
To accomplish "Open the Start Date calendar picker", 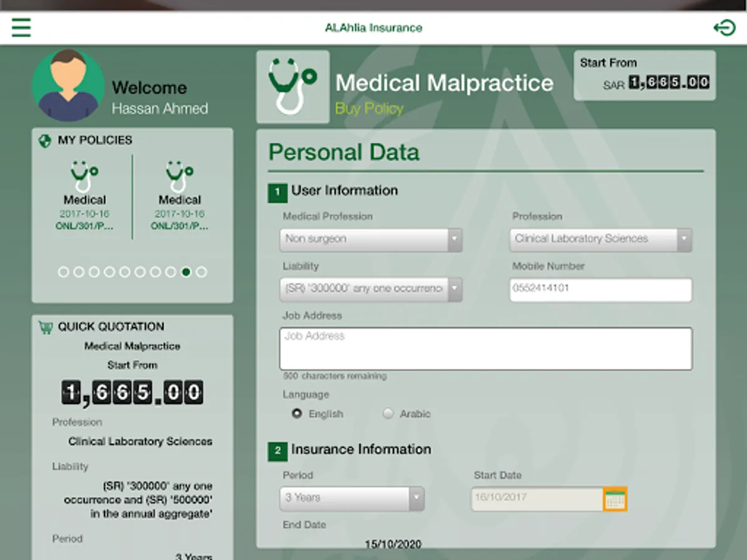I will (615, 499).
